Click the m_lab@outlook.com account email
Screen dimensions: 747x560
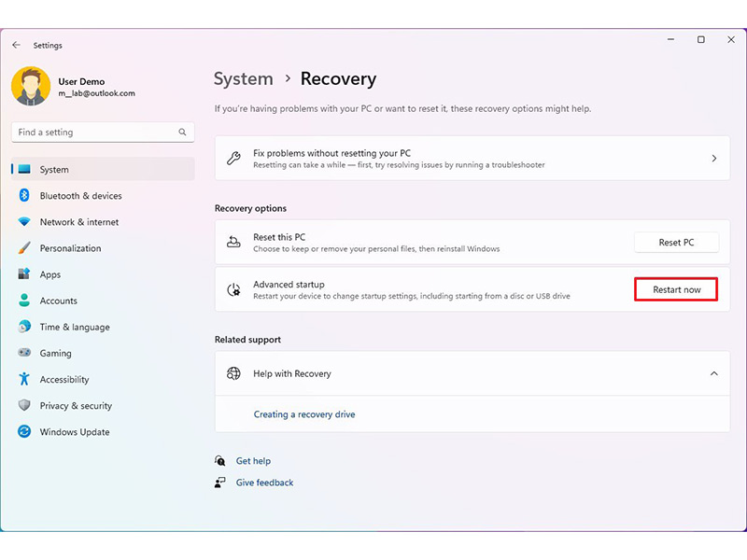coord(97,93)
